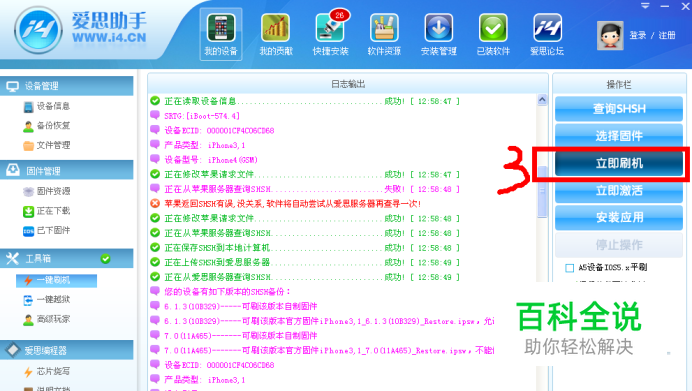Click the 注册 register link
The height and width of the screenshot is (391, 692).
pyautogui.click(x=667, y=35)
